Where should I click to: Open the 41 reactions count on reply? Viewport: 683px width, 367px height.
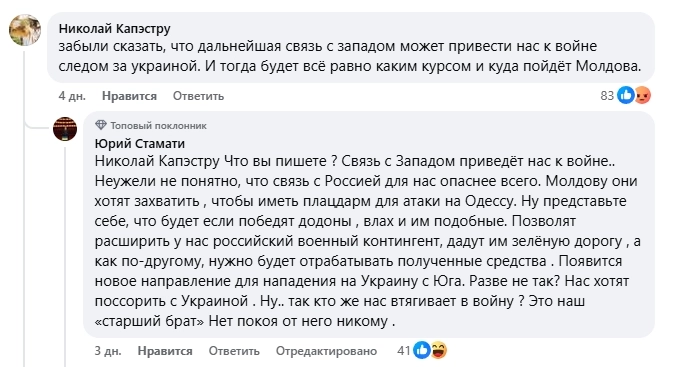pyautogui.click(x=404, y=350)
